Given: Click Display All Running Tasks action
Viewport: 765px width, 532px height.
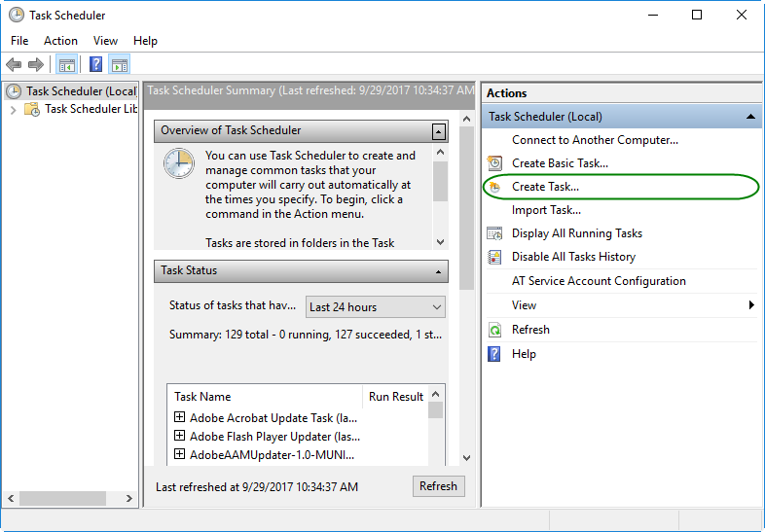Looking at the screenshot, I should click(x=577, y=233).
